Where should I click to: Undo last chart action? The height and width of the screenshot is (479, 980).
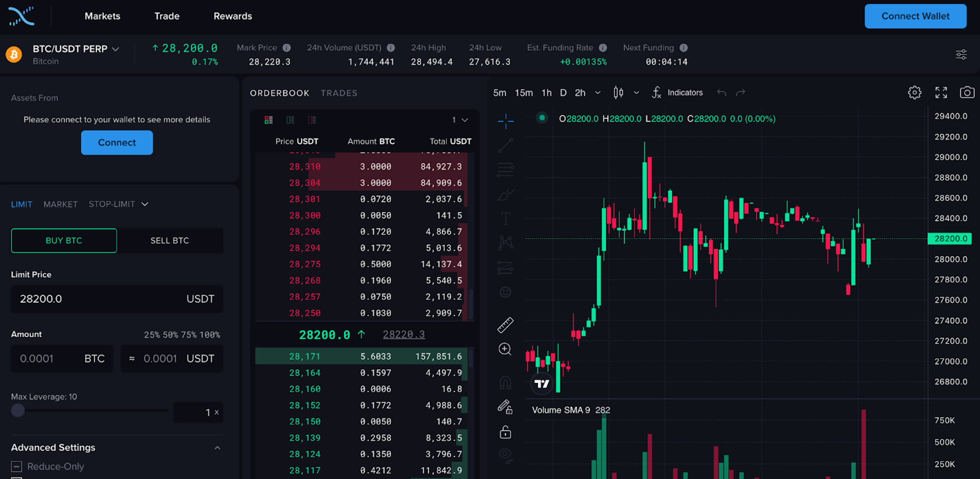point(721,93)
